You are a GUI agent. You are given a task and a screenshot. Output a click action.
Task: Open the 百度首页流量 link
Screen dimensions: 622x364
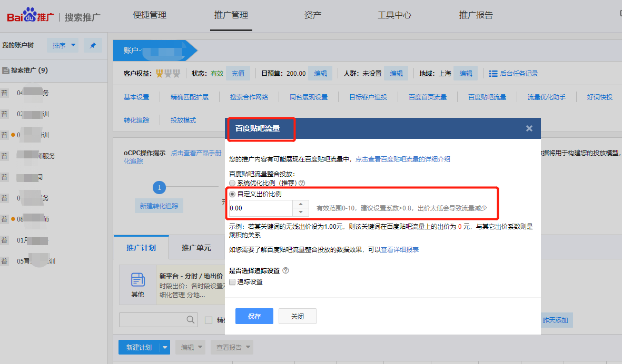pyautogui.click(x=428, y=97)
